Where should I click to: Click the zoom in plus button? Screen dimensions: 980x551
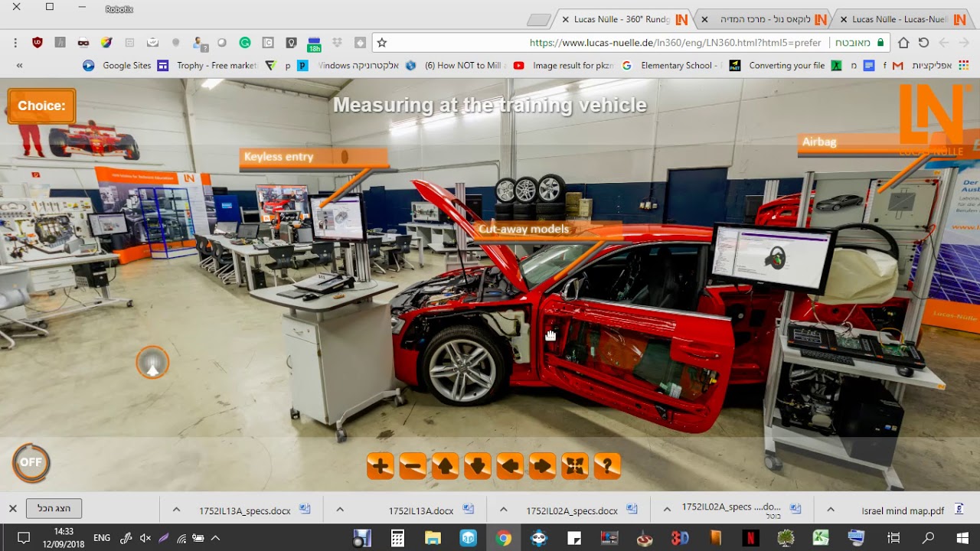tap(381, 465)
